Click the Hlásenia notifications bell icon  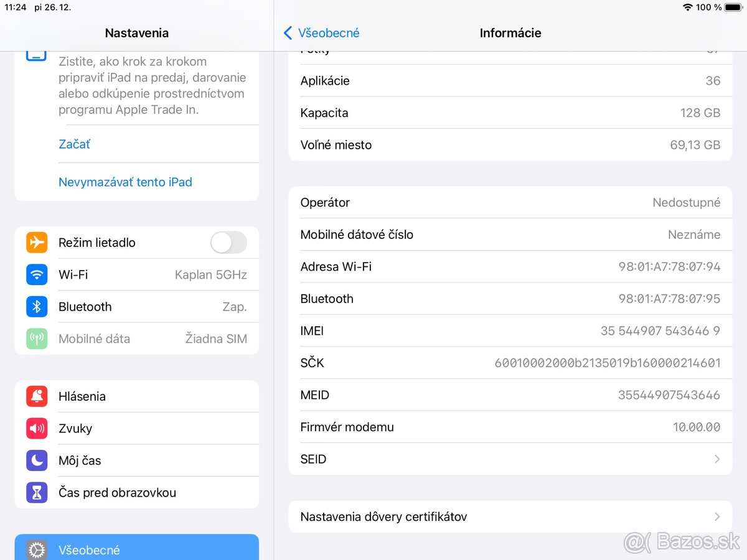point(37,396)
